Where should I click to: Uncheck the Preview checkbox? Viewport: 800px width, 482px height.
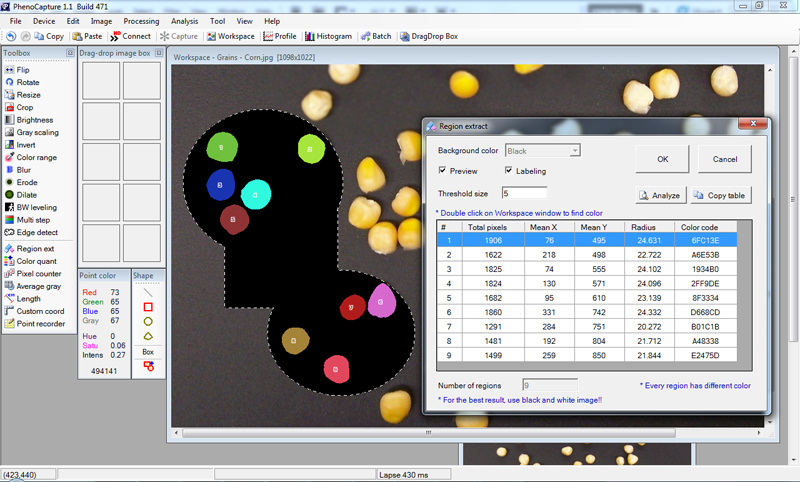pos(443,171)
